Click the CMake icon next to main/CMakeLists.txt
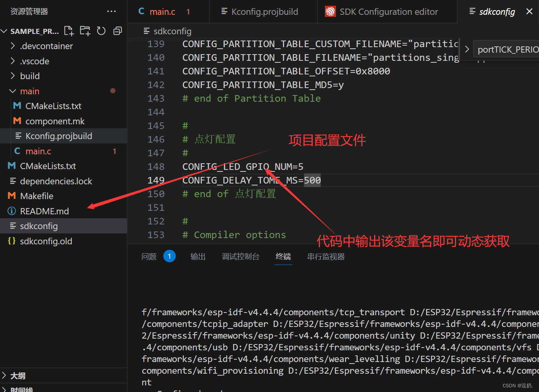The image size is (539, 392). click(x=17, y=106)
